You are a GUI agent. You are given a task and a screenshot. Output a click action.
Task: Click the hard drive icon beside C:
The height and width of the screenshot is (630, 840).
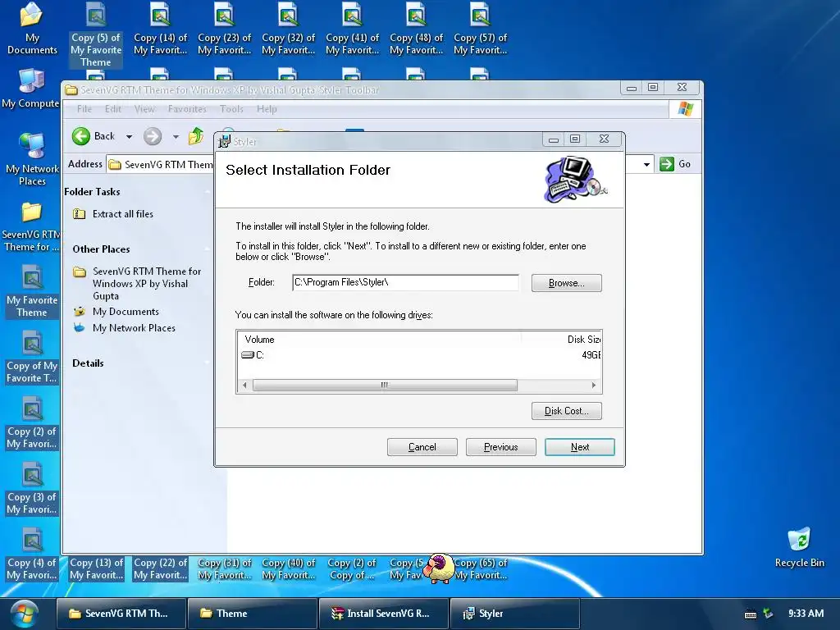247,354
